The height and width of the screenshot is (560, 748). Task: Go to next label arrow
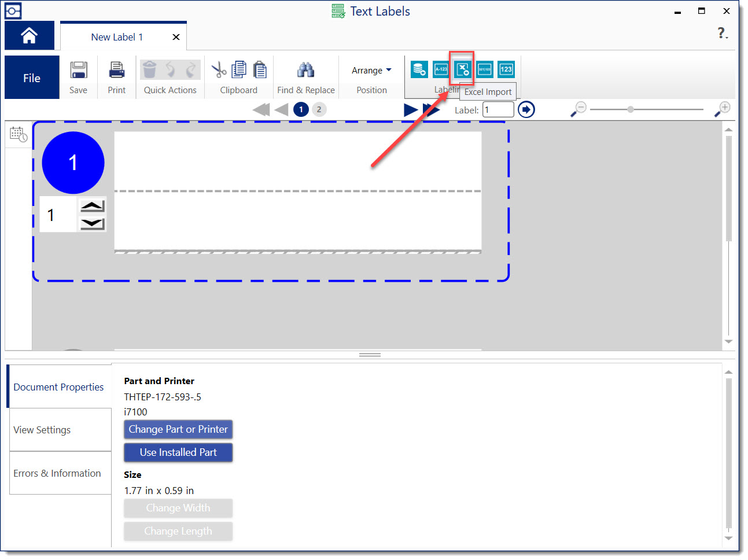pos(411,110)
